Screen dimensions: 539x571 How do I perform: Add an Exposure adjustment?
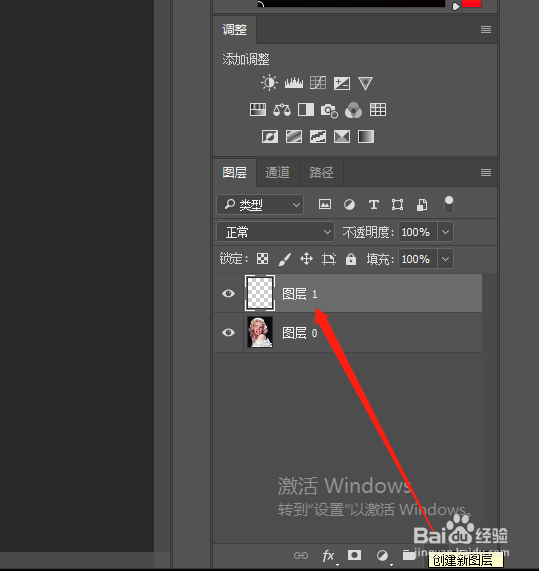342,83
